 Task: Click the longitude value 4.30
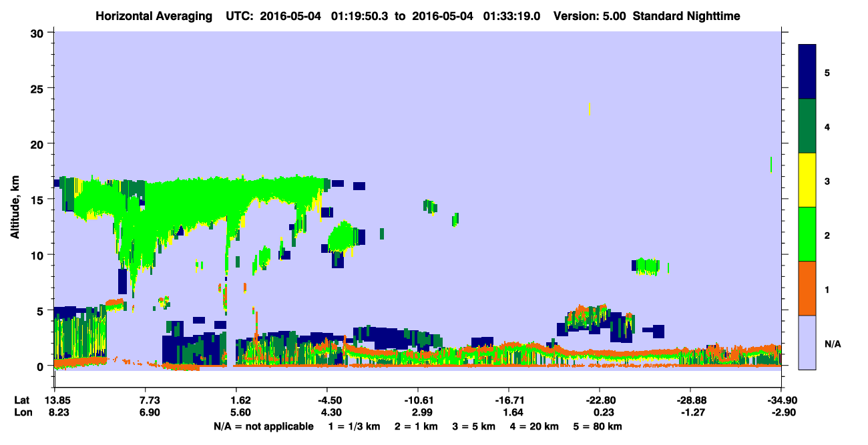coord(332,413)
